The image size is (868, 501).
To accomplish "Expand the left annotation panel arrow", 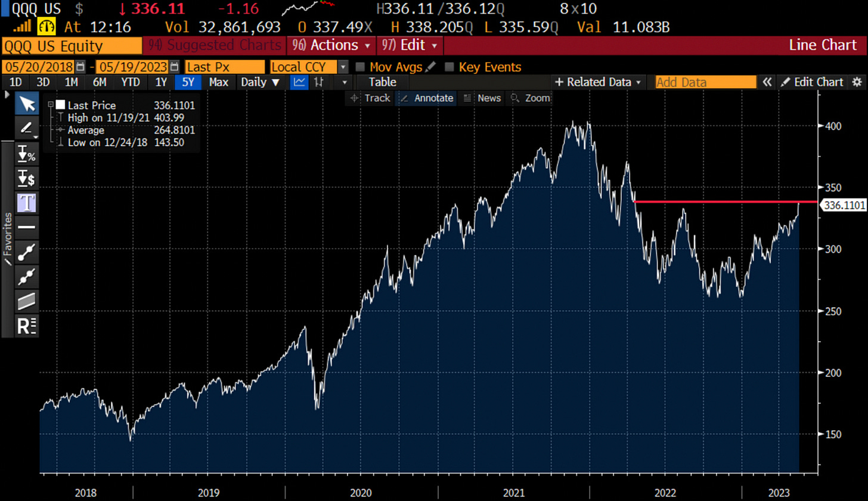I will pyautogui.click(x=7, y=95).
